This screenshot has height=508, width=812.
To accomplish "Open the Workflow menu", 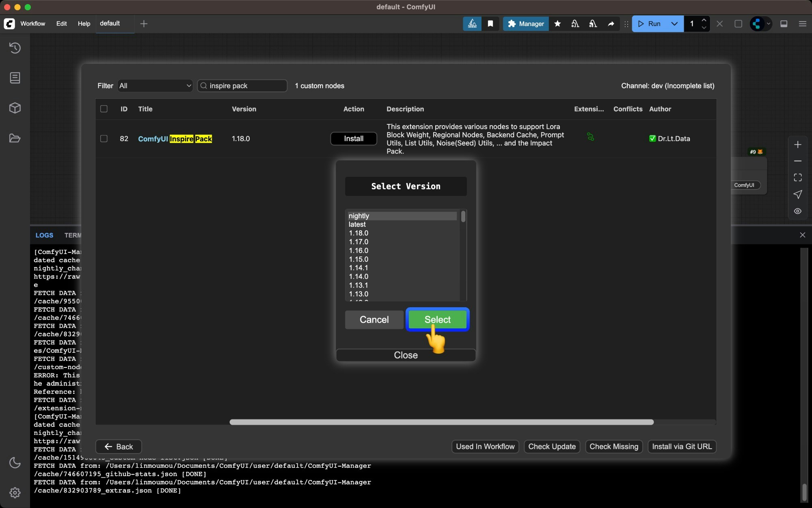I will 32,24.
